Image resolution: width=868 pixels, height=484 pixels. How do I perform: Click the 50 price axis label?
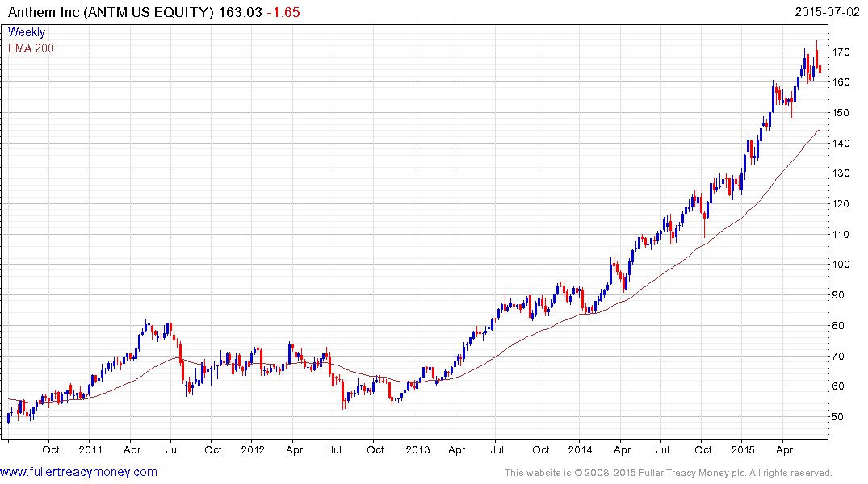tap(838, 417)
